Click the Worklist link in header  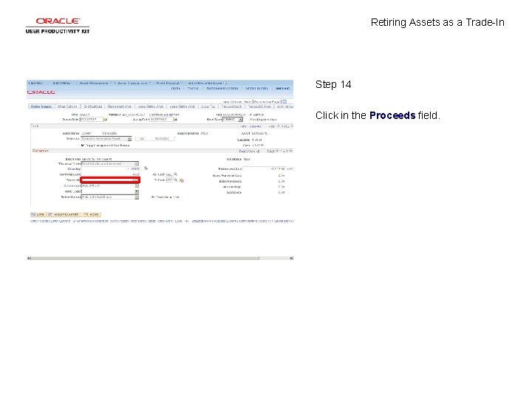pos(193,88)
